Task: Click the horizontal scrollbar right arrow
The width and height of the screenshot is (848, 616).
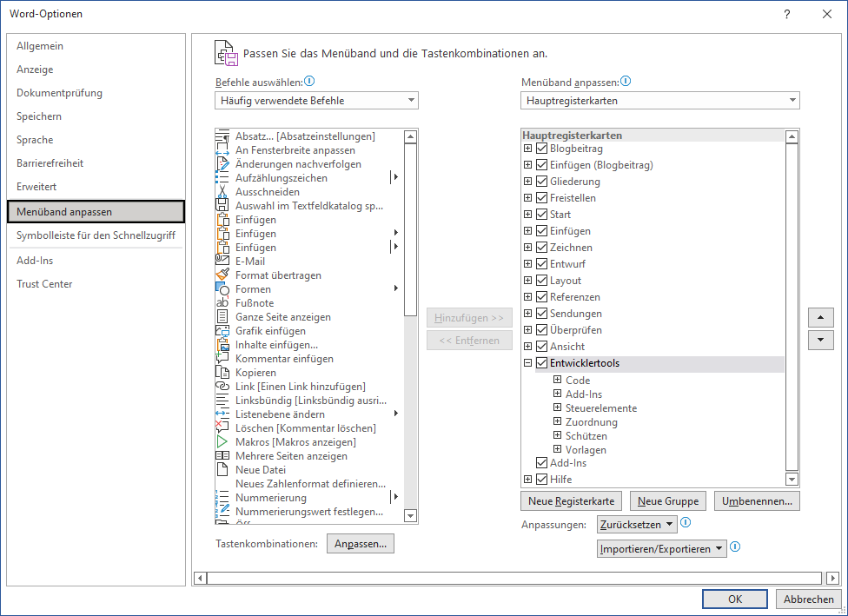Action: 833,578
